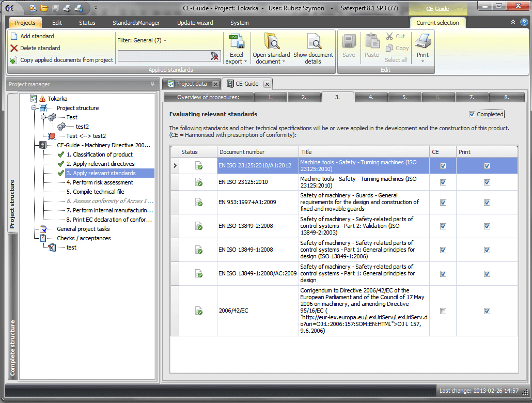Click the Excel export icon
The image size is (532, 403).
click(x=237, y=42)
